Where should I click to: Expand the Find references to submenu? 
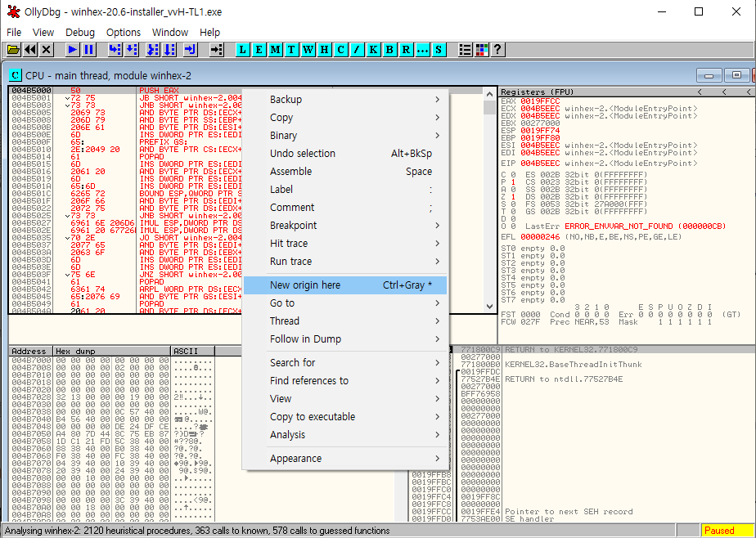pos(345,380)
